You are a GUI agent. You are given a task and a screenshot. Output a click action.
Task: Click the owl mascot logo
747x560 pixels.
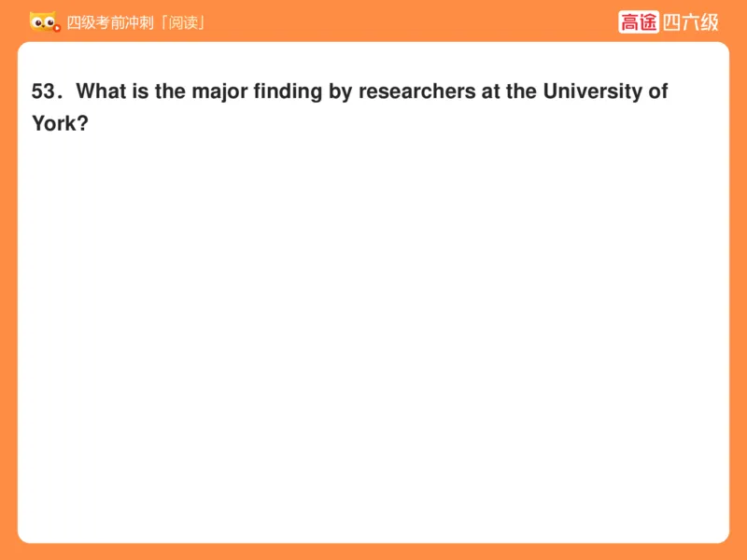(x=44, y=21)
